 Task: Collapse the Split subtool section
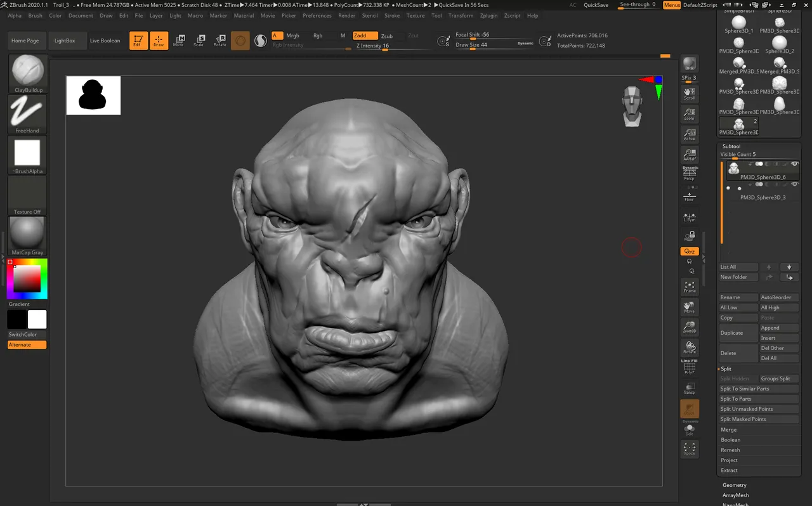(x=726, y=368)
